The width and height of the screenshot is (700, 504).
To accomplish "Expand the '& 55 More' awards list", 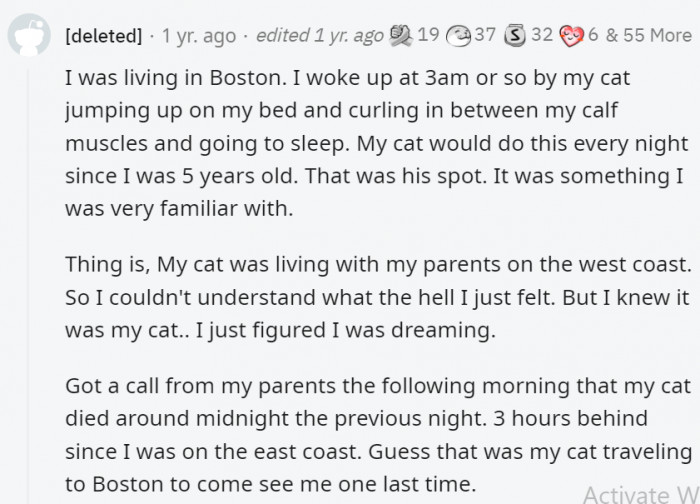I will pyautogui.click(x=649, y=35).
